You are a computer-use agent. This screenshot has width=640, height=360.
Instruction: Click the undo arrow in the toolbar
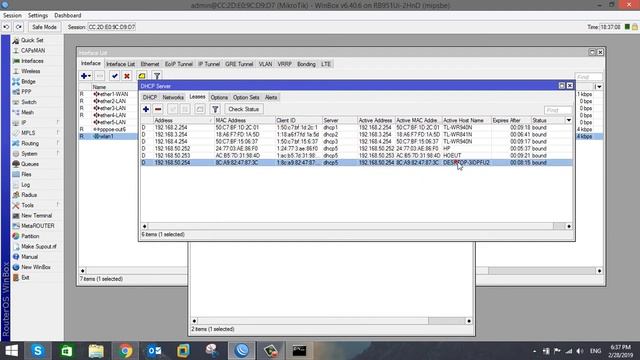click(x=6, y=27)
